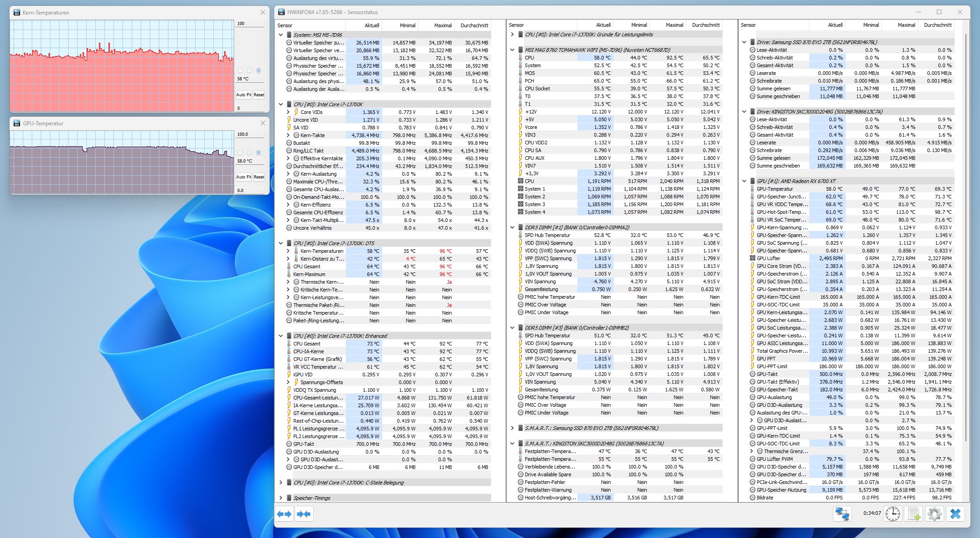Open the network remote monitoring icon

842,514
